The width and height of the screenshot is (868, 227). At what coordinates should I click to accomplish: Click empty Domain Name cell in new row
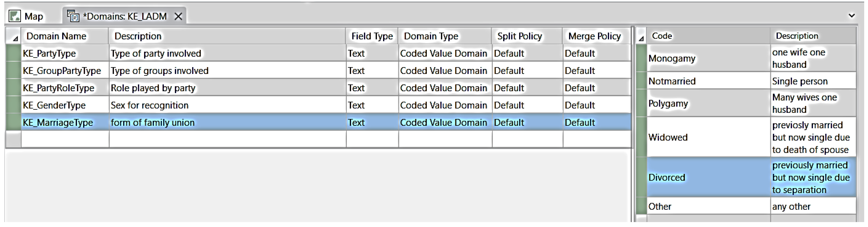pyautogui.click(x=65, y=139)
